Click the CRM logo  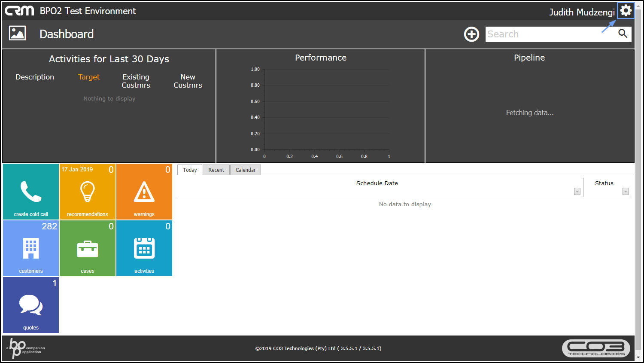pos(19,11)
